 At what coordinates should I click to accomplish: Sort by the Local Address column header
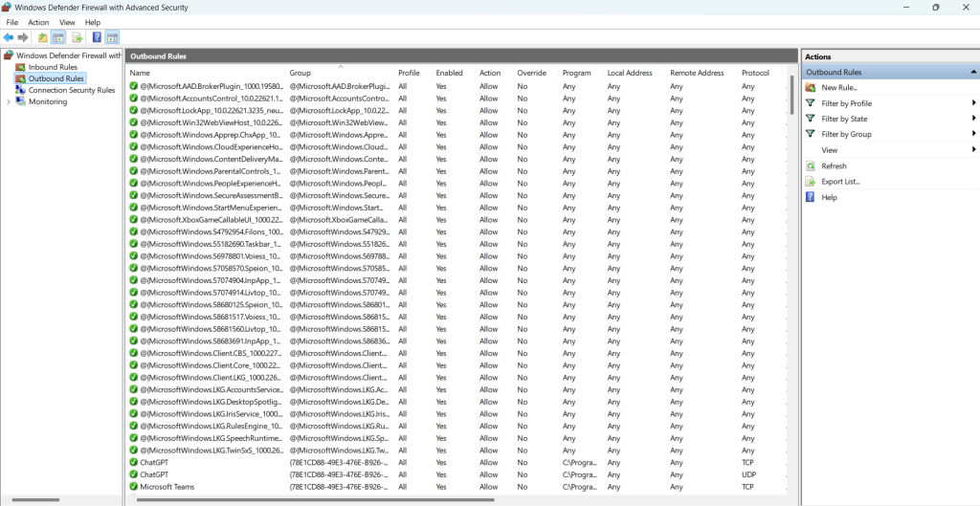(635, 73)
